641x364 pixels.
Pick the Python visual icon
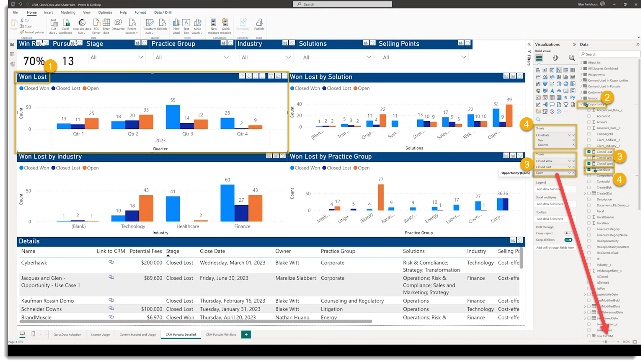[x=573, y=98]
